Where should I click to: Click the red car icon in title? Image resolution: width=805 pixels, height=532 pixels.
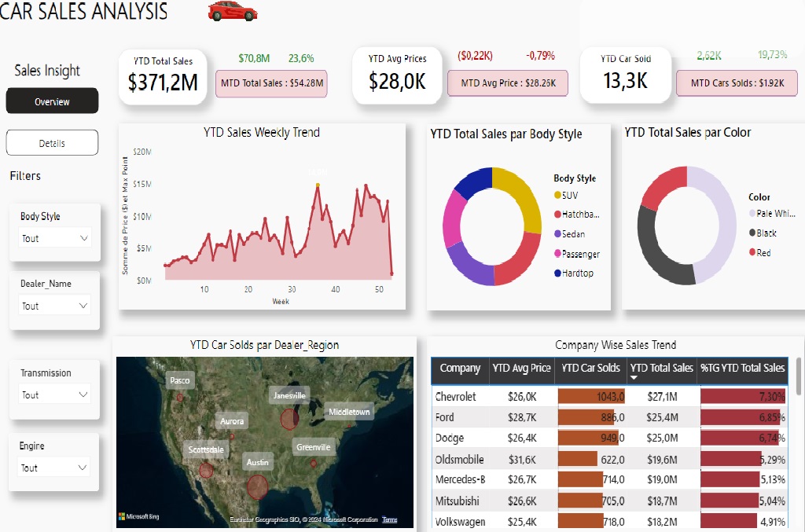(233, 12)
